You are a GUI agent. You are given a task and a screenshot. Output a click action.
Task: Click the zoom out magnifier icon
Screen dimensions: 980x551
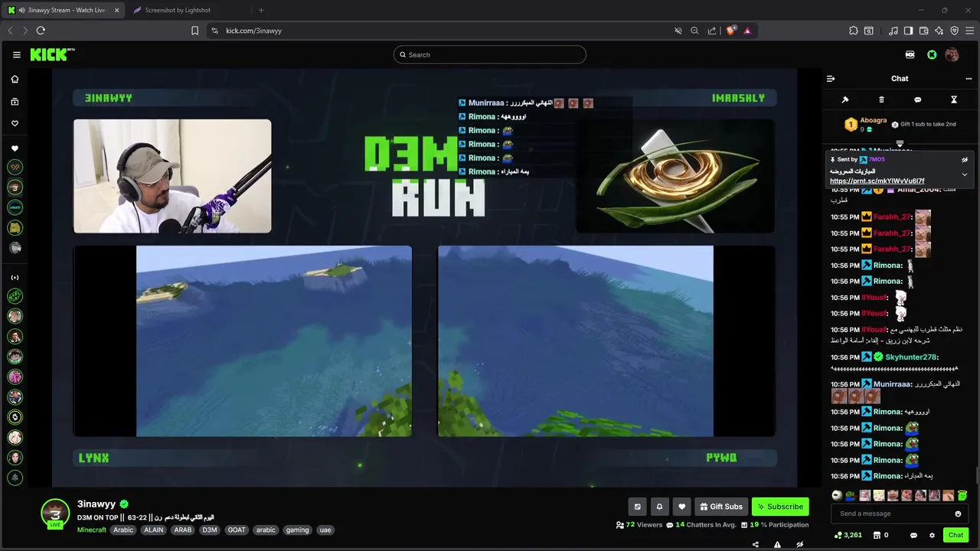point(694,31)
